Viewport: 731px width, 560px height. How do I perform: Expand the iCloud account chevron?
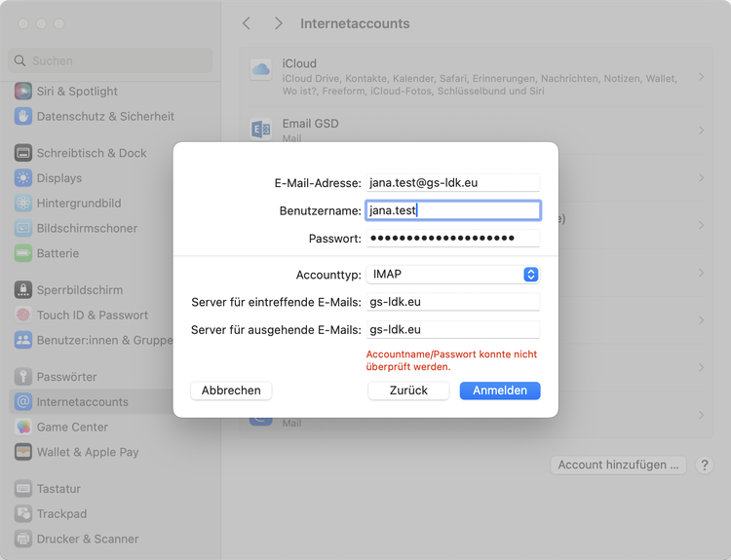[x=701, y=76]
